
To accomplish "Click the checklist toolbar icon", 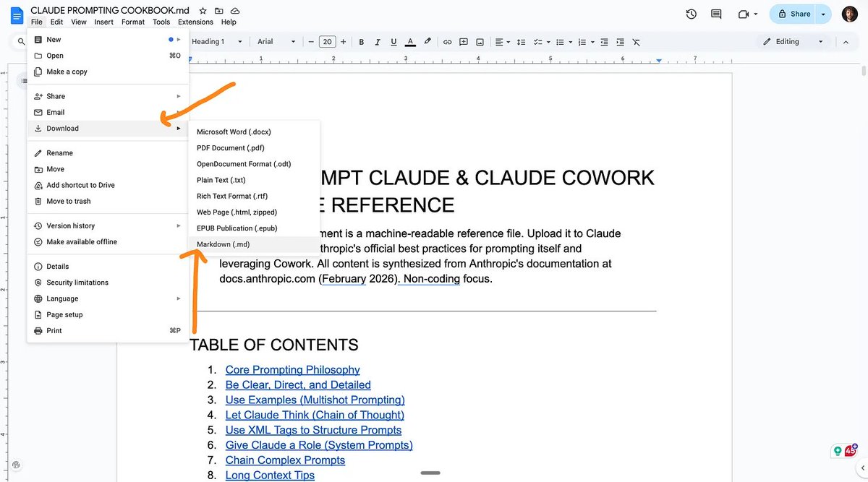I will point(537,42).
